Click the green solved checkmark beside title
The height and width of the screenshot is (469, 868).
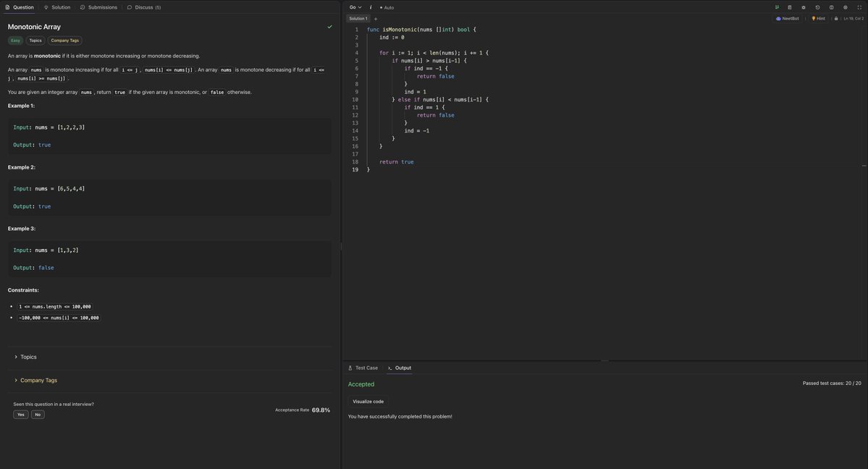click(x=329, y=27)
